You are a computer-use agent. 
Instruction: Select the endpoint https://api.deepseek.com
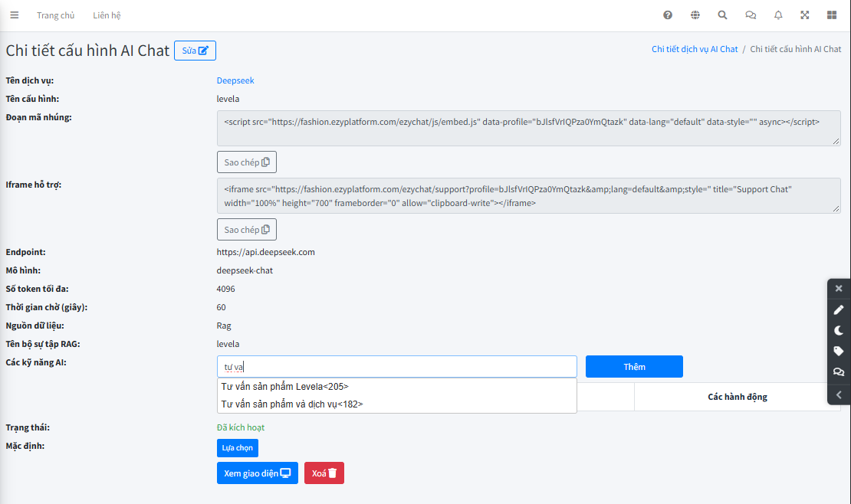click(x=265, y=252)
